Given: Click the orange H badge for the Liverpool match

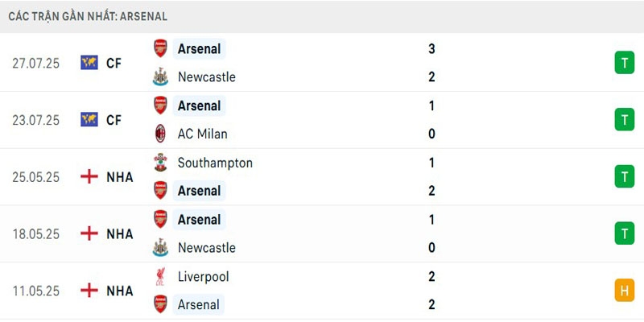Looking at the screenshot, I should (624, 290).
